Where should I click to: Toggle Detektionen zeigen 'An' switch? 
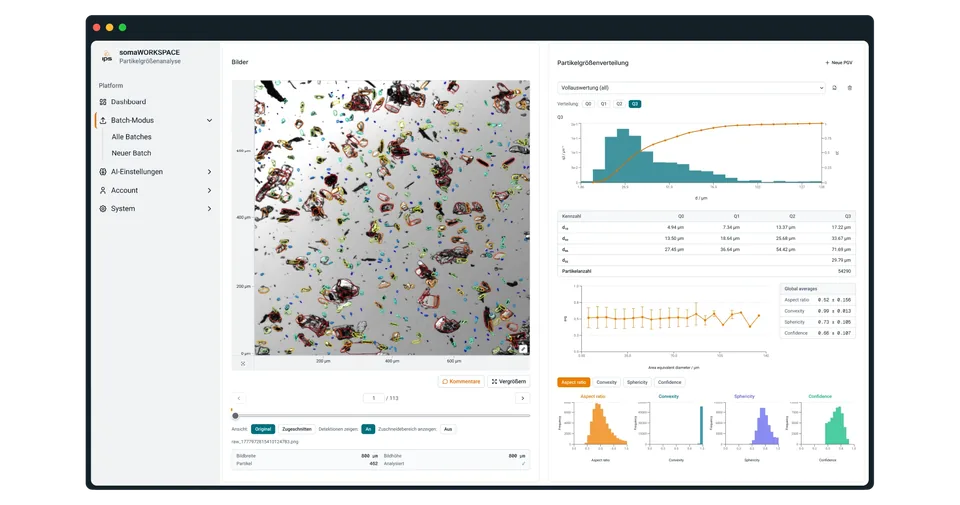click(x=368, y=429)
